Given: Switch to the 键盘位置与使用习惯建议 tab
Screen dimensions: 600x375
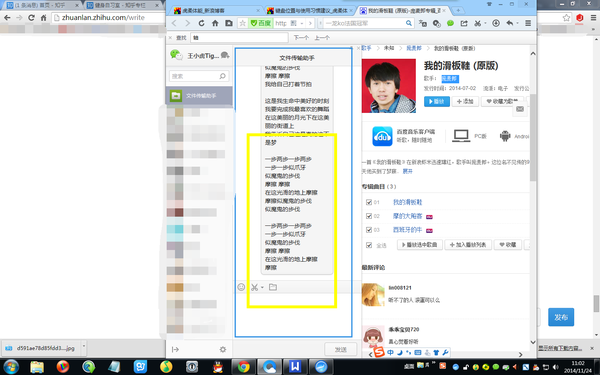Looking at the screenshot, I should coord(309,10).
